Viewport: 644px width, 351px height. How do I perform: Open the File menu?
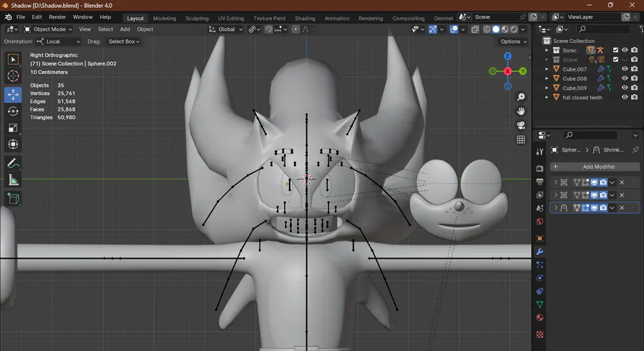[21, 17]
